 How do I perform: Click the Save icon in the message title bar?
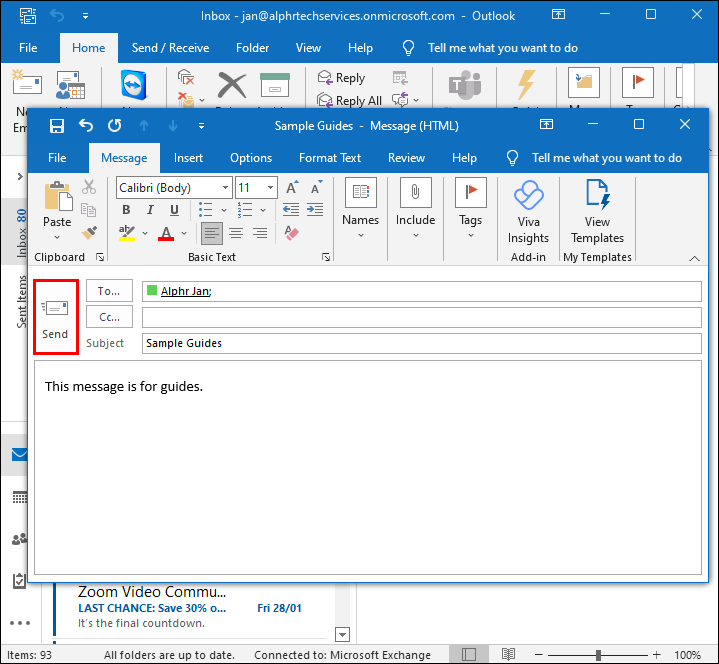pos(56,126)
